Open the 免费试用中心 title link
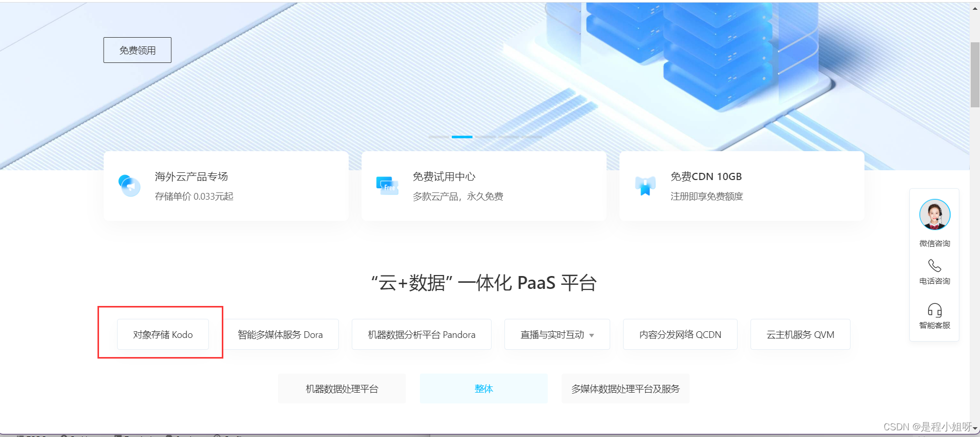 [x=444, y=176]
